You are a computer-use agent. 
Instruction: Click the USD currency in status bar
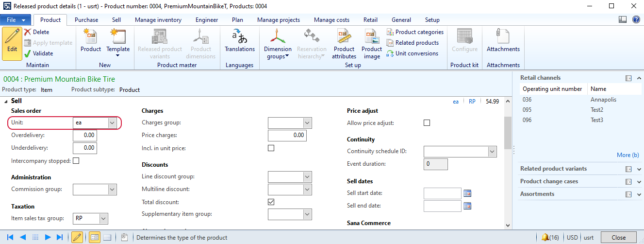tap(572, 237)
